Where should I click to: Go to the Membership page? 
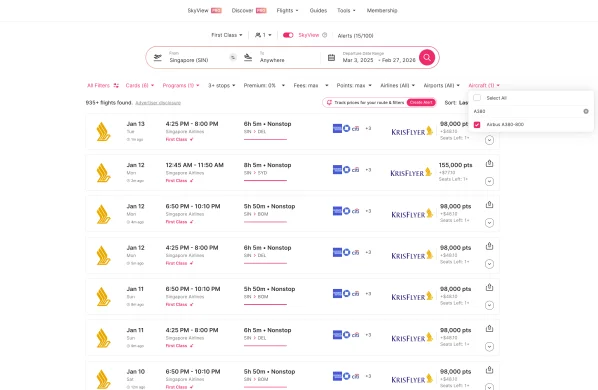[382, 11]
